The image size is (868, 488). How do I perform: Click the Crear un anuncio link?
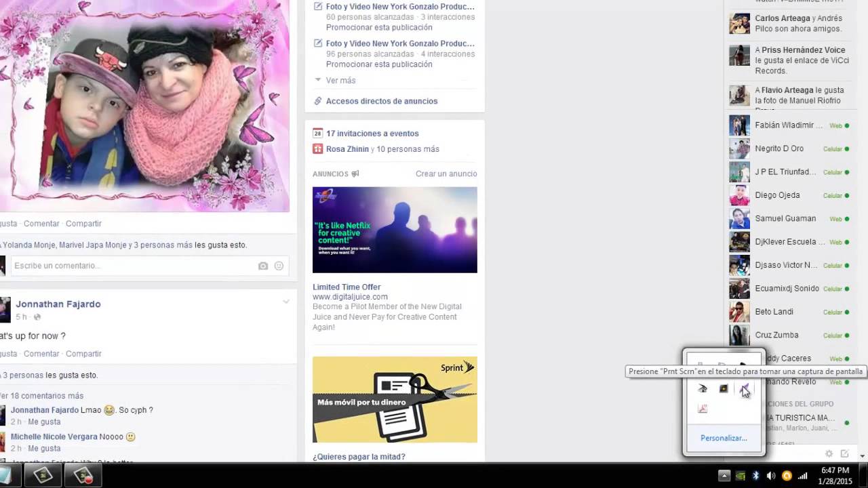pos(446,174)
